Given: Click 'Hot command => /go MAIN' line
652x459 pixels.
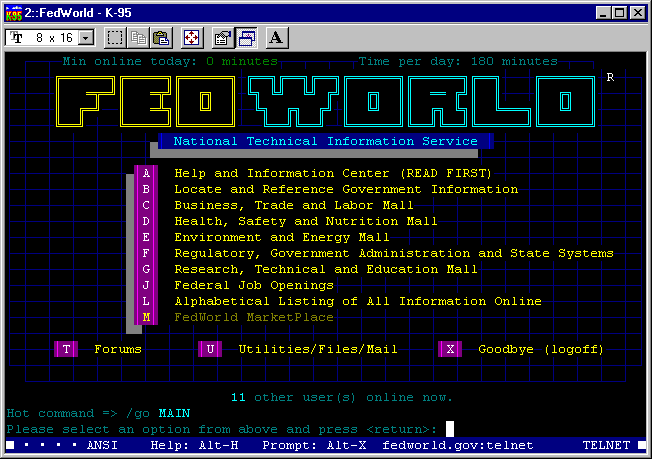Looking at the screenshot, I should point(98,413).
